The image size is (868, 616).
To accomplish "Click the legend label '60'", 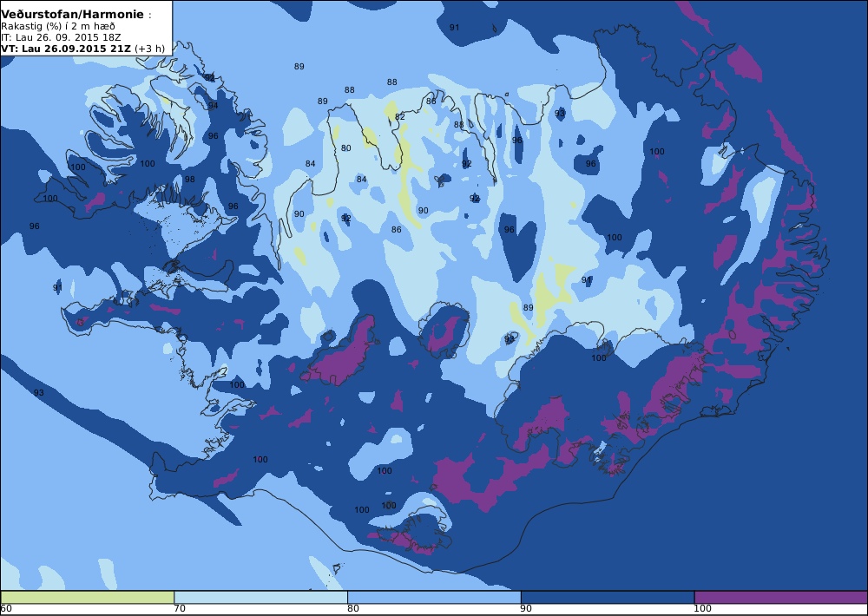I will [x=7, y=609].
